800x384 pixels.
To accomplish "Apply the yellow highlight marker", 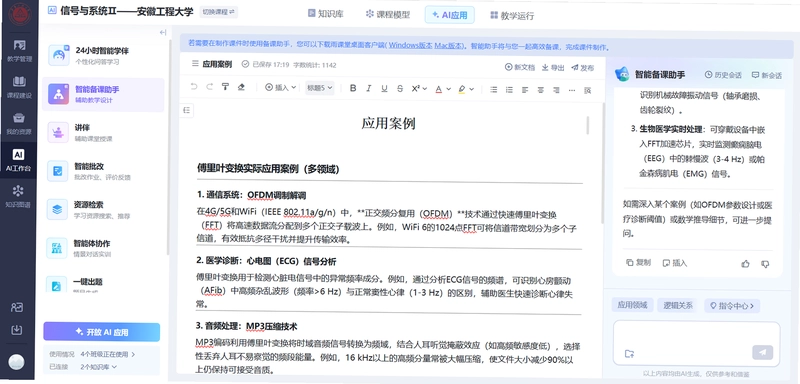I will tap(462, 89).
